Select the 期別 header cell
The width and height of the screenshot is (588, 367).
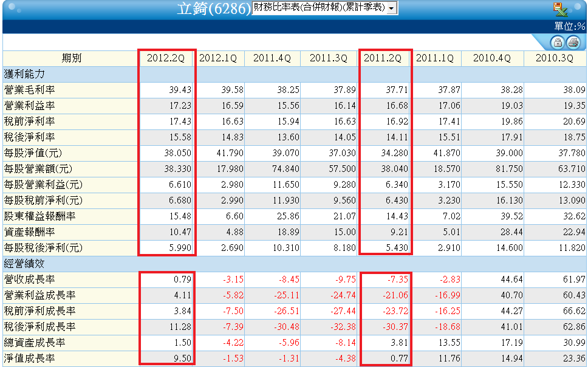(x=71, y=58)
